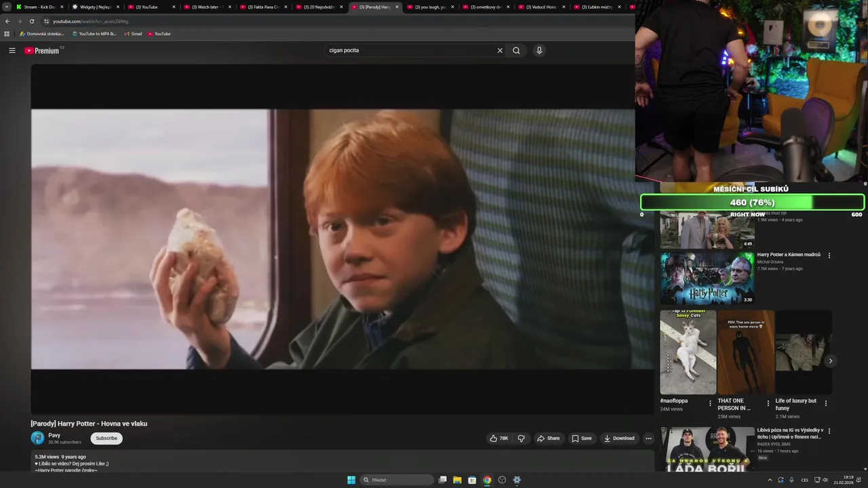Screen dimensions: 868x488
Task: Open the Pavy channel name link
Action: 54,435
